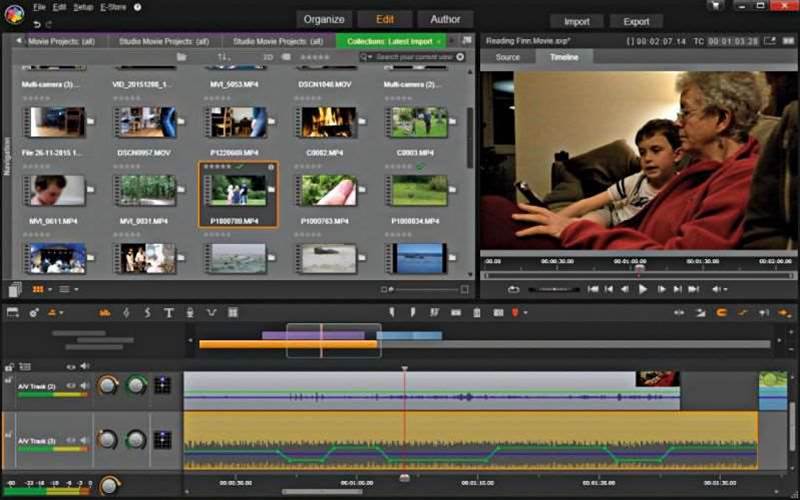Open the player volume dropdown arrow
The image size is (800, 500).
[724, 290]
